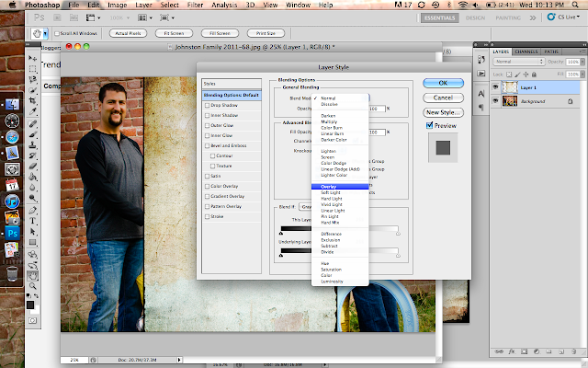Select Soft Light blend mode option
This screenshot has height=368, width=588.
click(x=330, y=192)
